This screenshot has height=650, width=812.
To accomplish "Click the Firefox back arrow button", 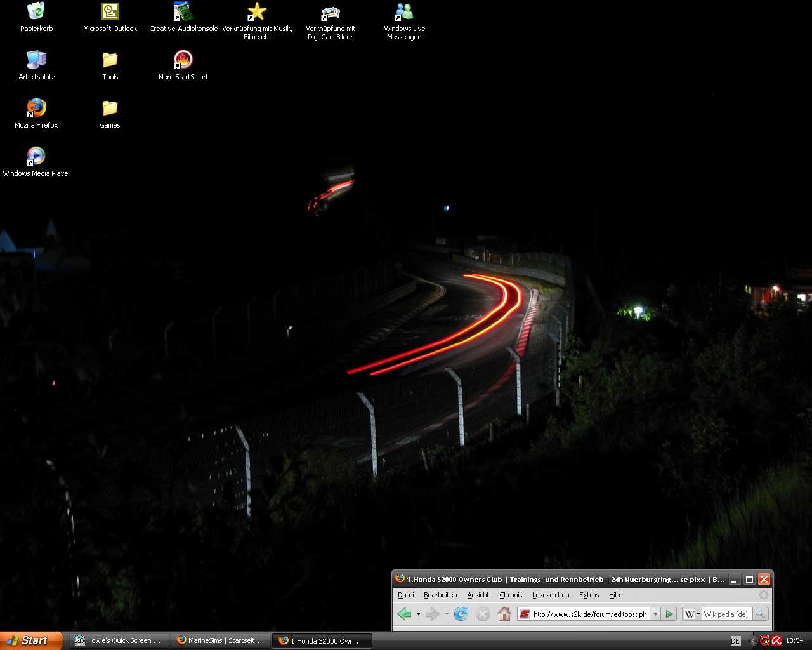I will (404, 614).
